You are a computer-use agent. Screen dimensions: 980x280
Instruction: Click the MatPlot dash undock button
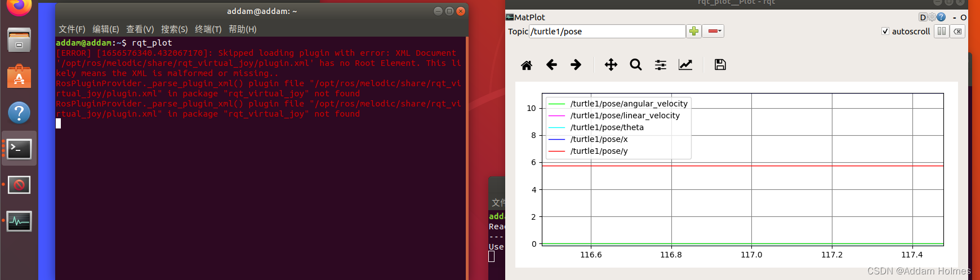point(955,17)
